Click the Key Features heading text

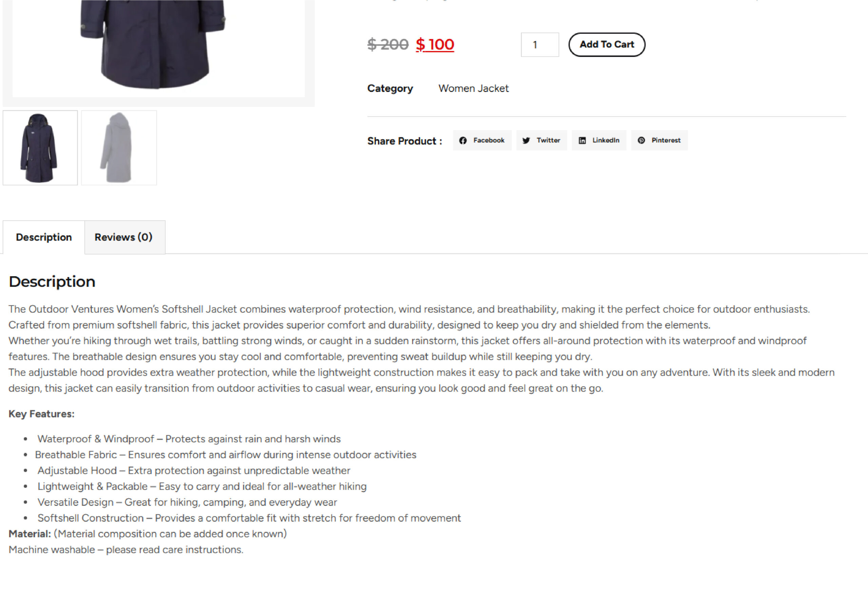tap(42, 414)
